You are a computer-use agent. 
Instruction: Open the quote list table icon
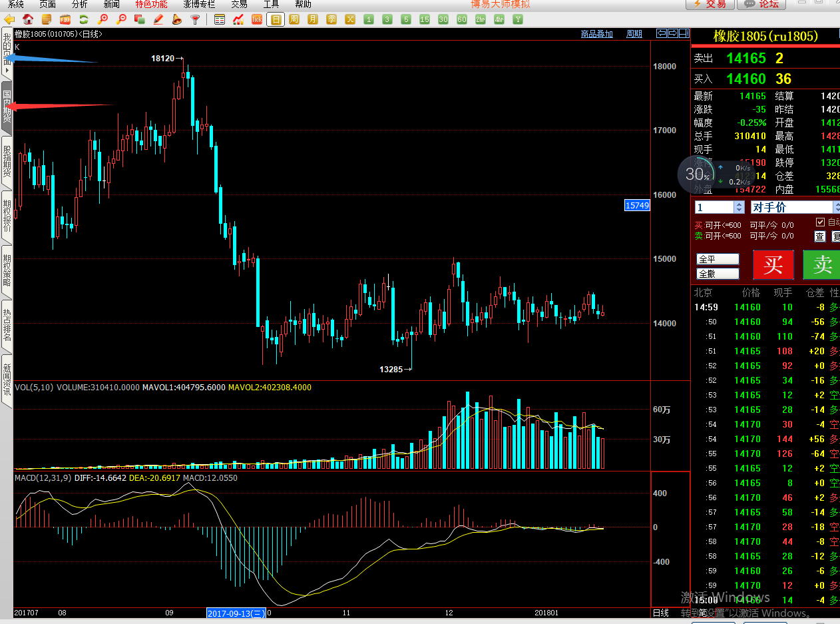point(220,19)
